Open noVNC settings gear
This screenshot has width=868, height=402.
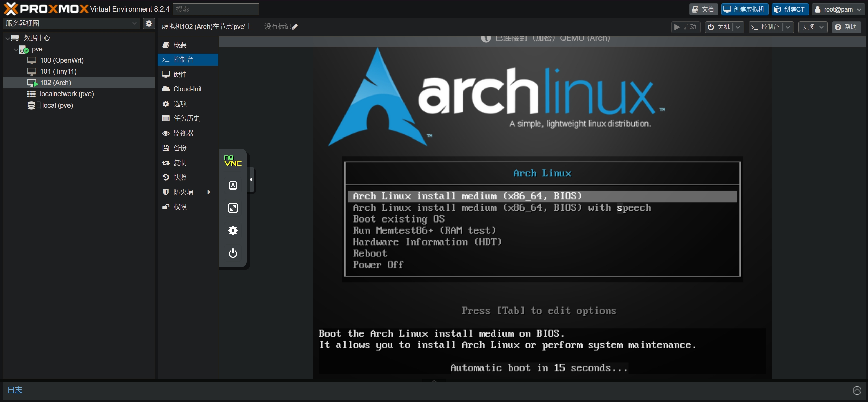point(233,231)
